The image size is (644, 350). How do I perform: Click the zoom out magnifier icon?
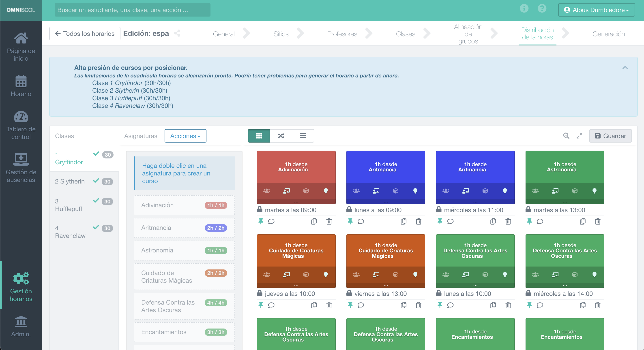566,136
